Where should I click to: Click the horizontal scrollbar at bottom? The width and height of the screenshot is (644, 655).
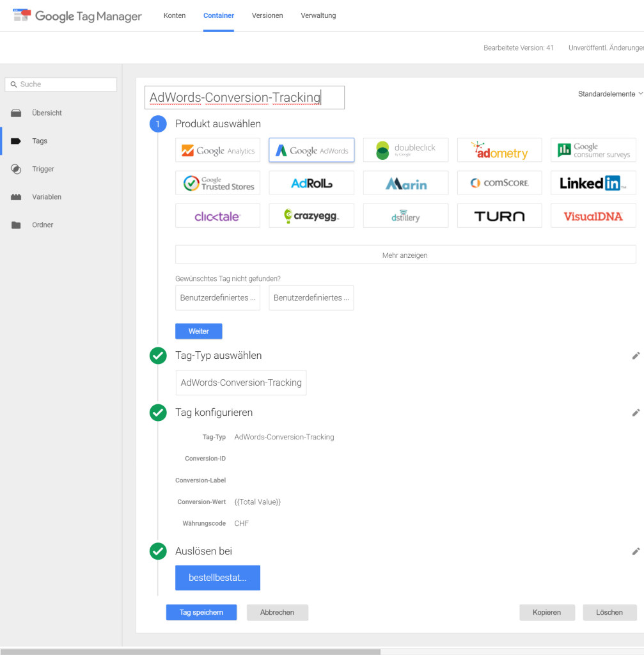[x=191, y=652]
